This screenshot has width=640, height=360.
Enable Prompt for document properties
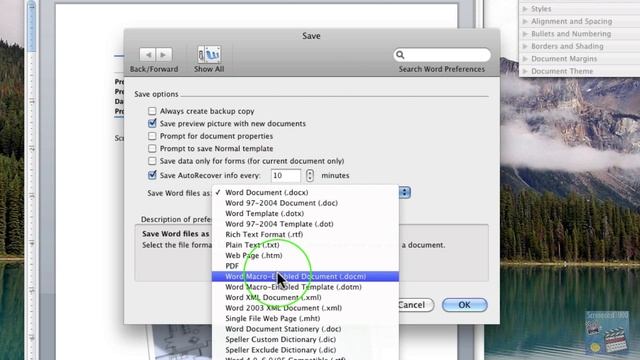152,136
